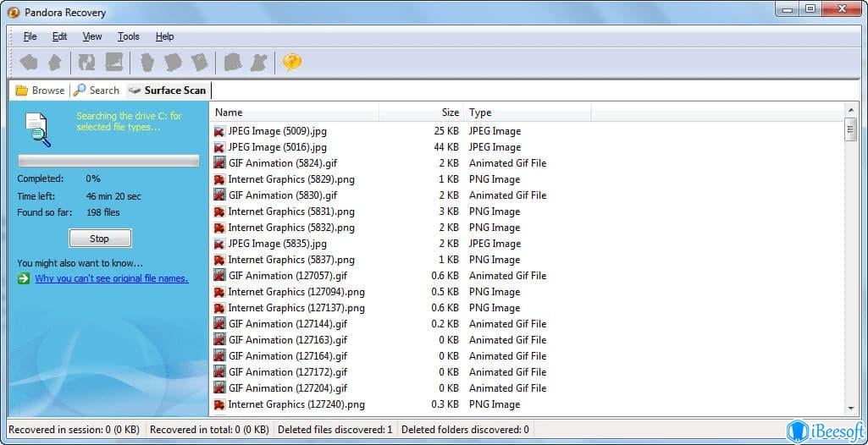Viewport: 868px width, 445px height.
Task: Select file name GIF Animation (127204).gif
Action: click(288, 388)
